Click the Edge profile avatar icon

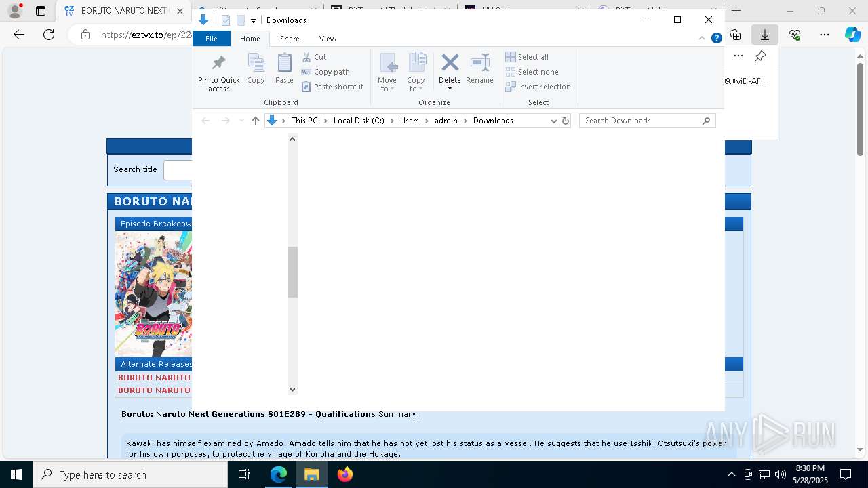pos(15,11)
